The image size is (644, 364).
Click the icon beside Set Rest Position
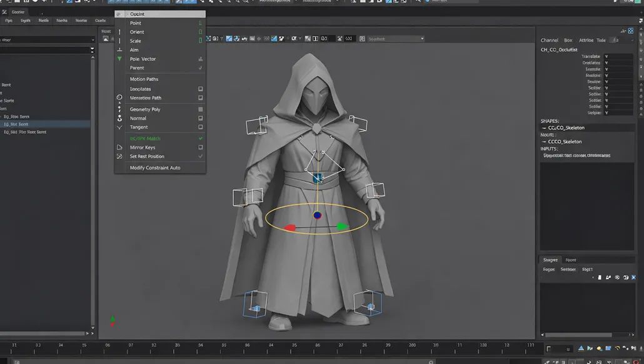click(119, 156)
